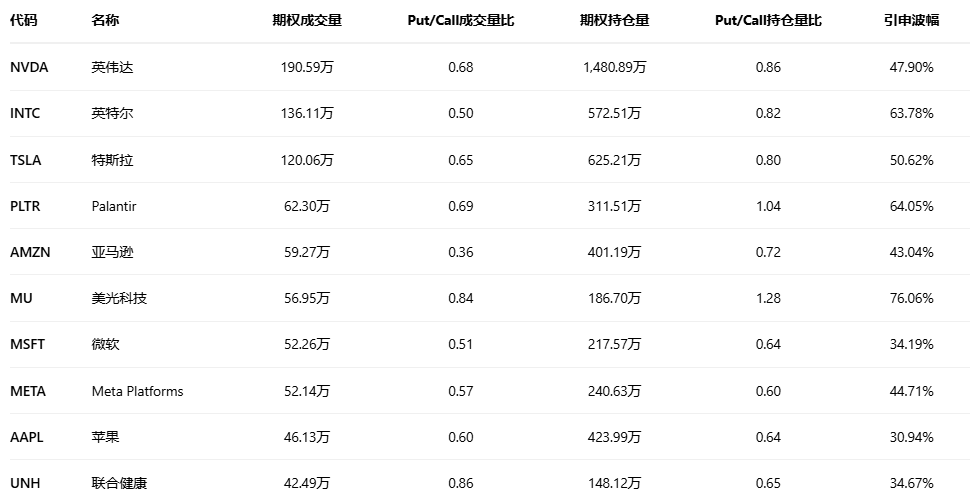The width and height of the screenshot is (975, 504).
Task: Click the stock name 苹果
Action: 104,437
